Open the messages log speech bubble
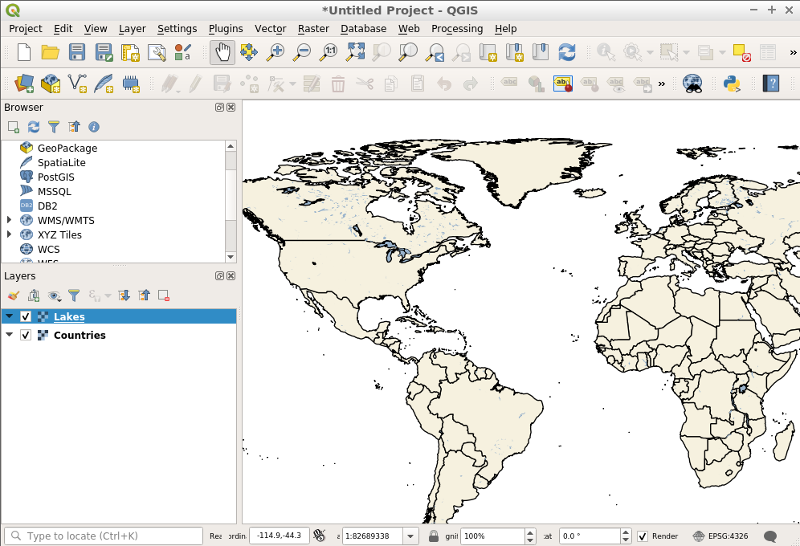800x546 pixels. 770,536
